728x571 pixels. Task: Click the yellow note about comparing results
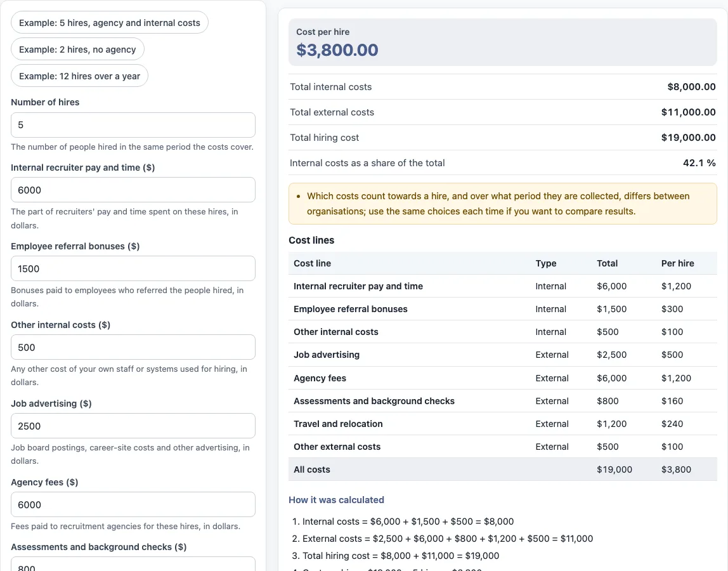click(503, 204)
